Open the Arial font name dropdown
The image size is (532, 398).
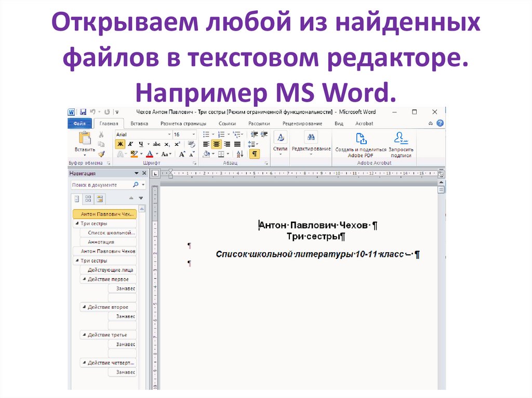tap(169, 134)
